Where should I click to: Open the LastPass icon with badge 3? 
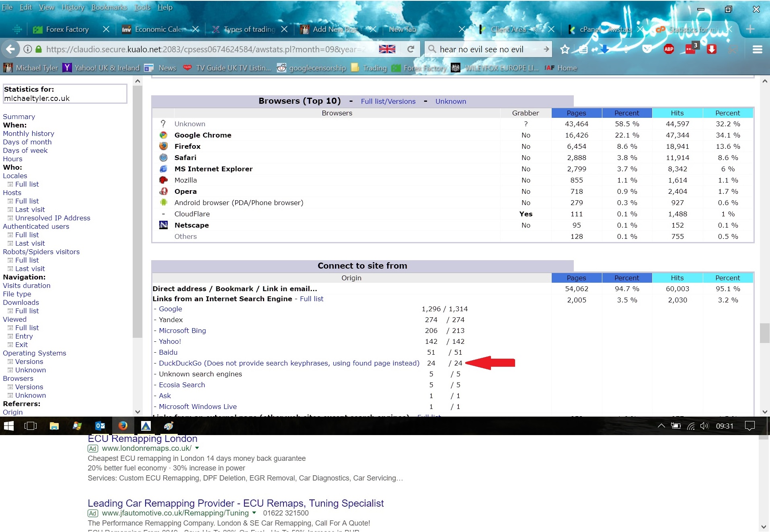[x=691, y=49]
